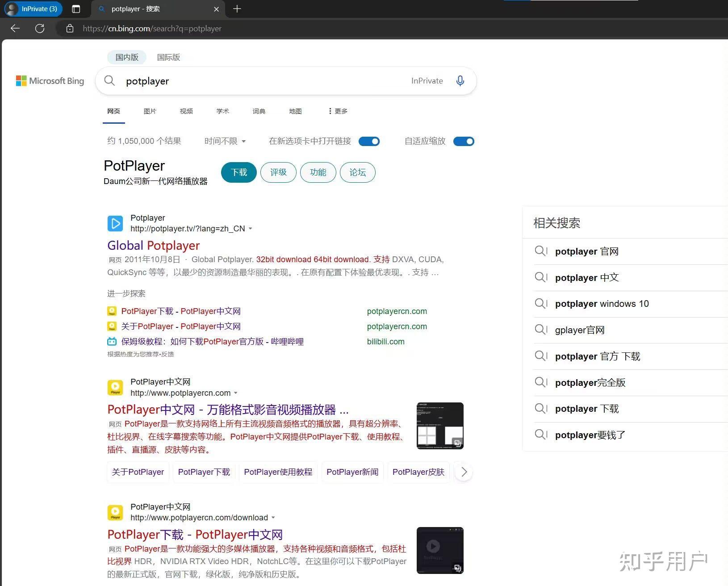Screen dimensions: 728x586
Task: Go back to previous page
Action: [x=15, y=29]
